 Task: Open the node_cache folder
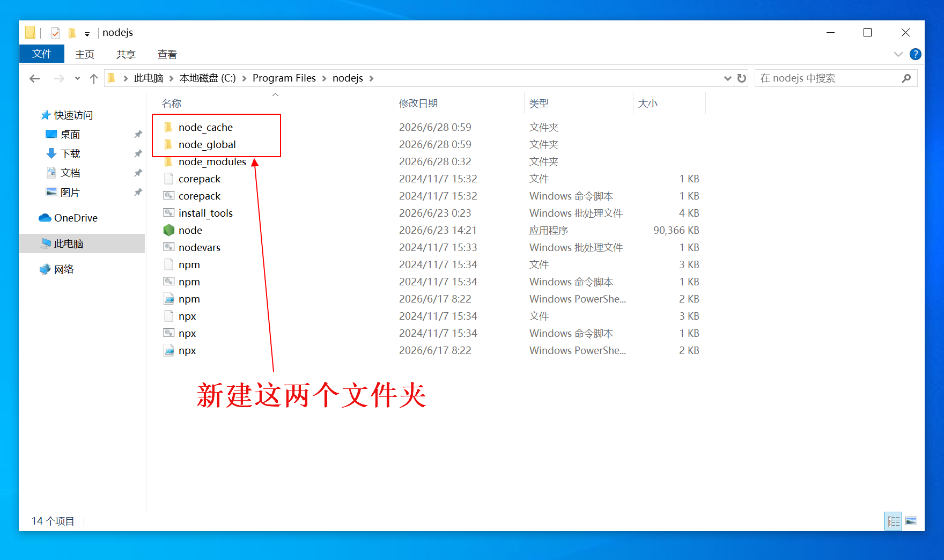coord(205,127)
